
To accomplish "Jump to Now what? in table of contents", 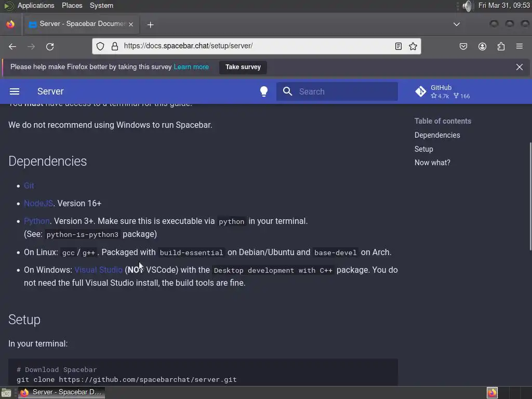I will [x=432, y=163].
